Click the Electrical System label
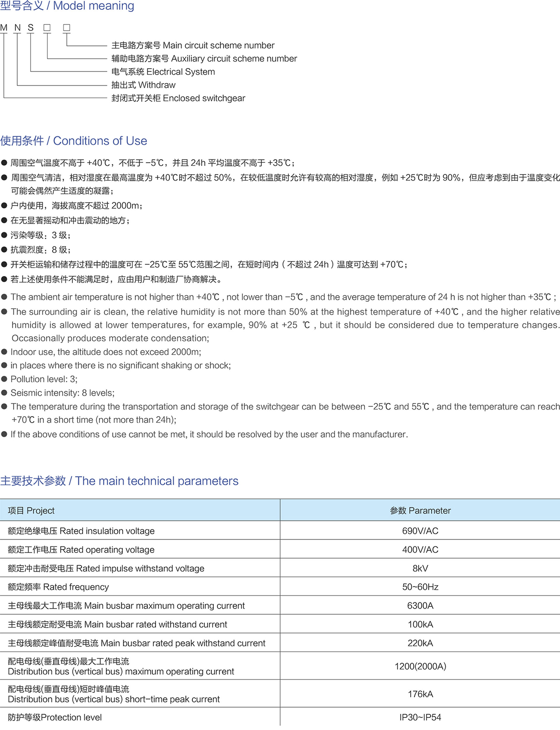The width and height of the screenshot is (560, 730). pyautogui.click(x=163, y=72)
